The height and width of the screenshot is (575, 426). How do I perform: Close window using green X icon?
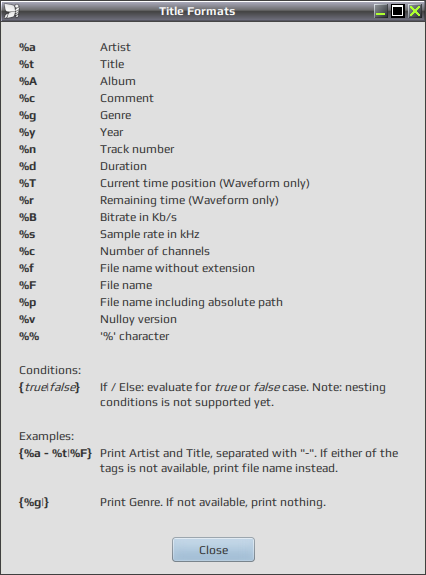tap(415, 11)
